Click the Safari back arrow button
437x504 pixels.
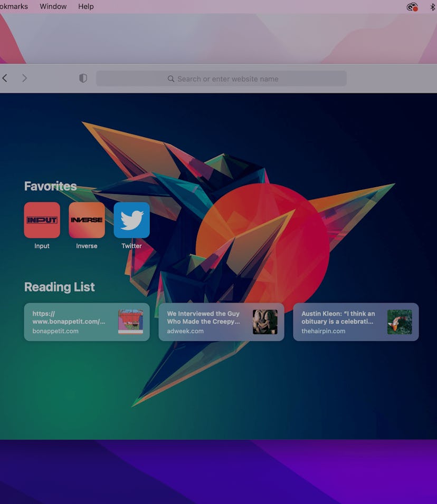[5, 79]
